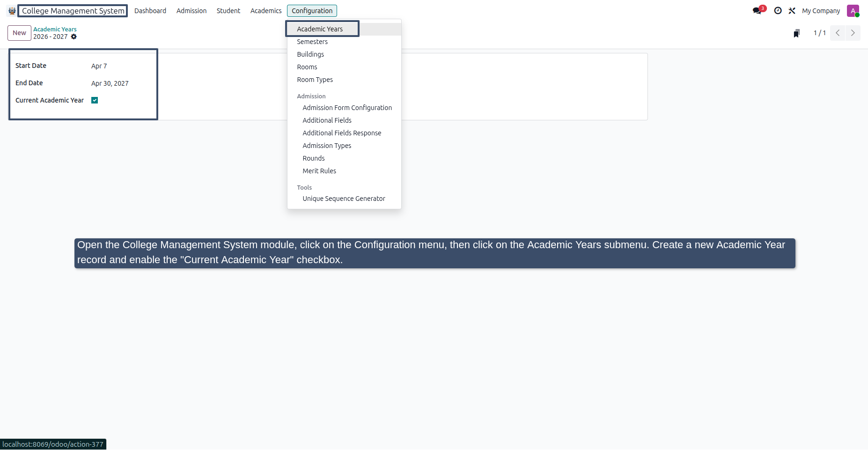Select the Room Types submenu
This screenshot has width=868, height=450.
coord(344,80)
